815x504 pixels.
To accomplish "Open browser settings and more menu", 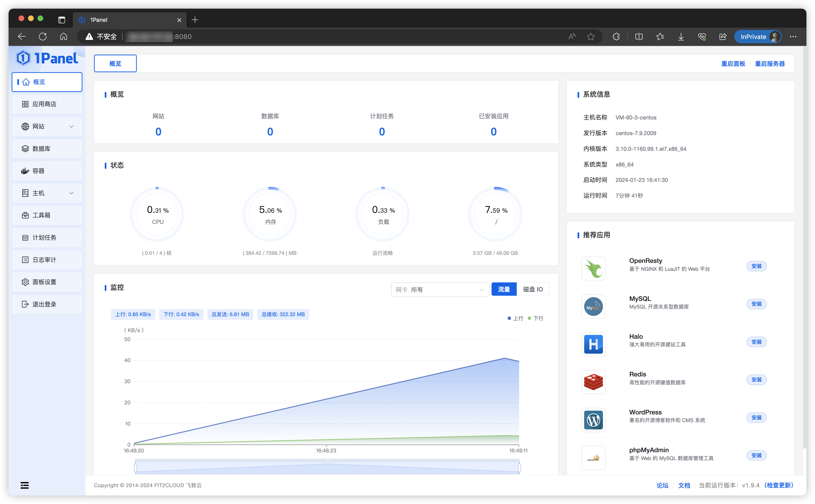I will click(793, 37).
